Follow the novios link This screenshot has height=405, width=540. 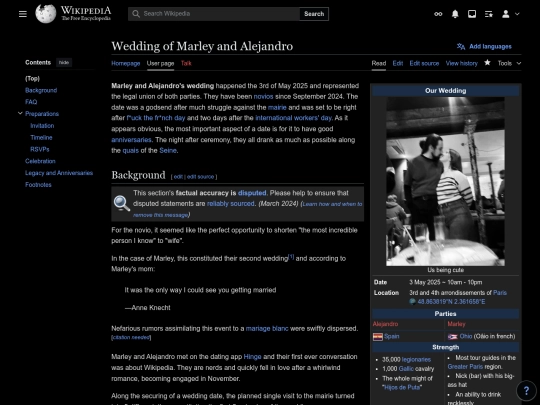pyautogui.click(x=263, y=96)
